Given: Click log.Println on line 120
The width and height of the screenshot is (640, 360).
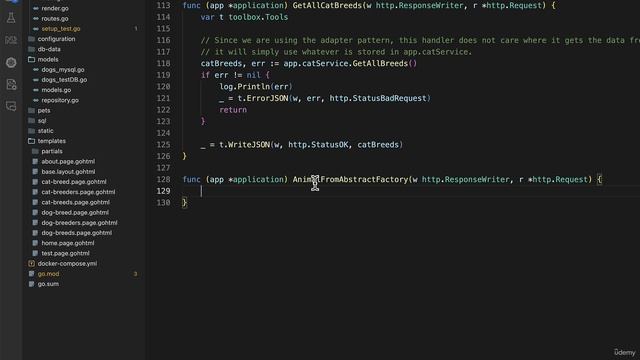Looking at the screenshot, I should [x=244, y=87].
